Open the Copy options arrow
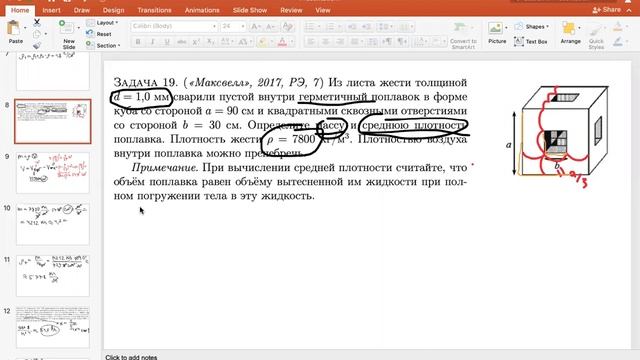Screen dimensions: 640x360 click(x=45, y=34)
